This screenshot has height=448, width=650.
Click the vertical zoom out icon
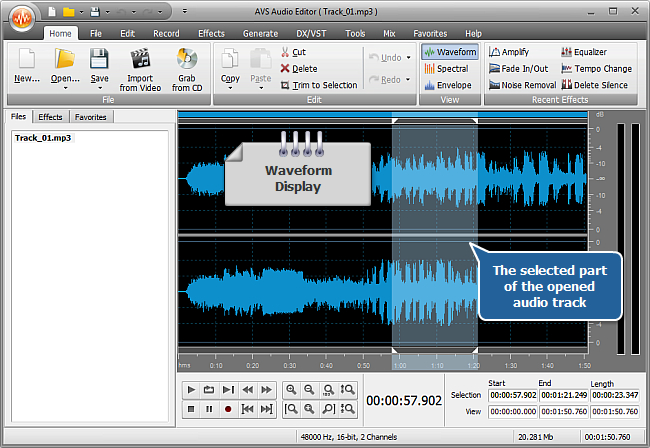347,409
